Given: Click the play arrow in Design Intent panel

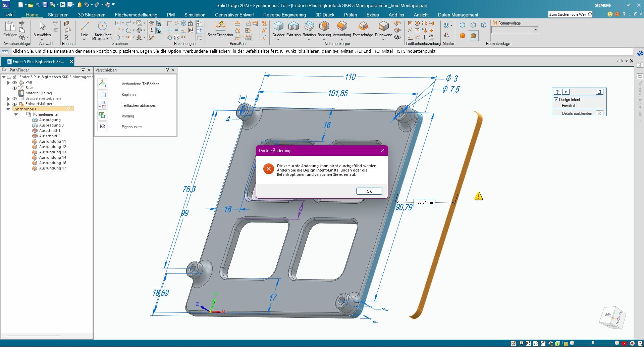Looking at the screenshot, I should coord(566,92).
